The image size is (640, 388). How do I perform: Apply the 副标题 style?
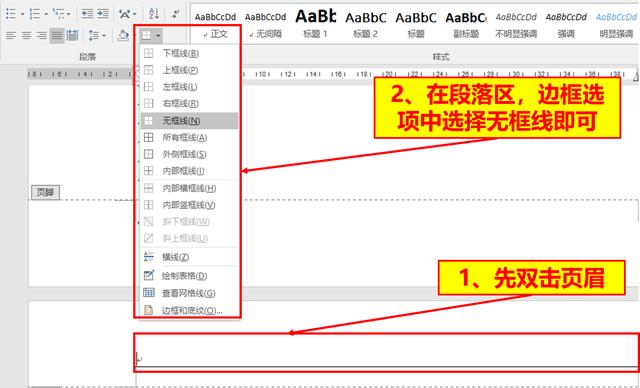click(x=466, y=24)
